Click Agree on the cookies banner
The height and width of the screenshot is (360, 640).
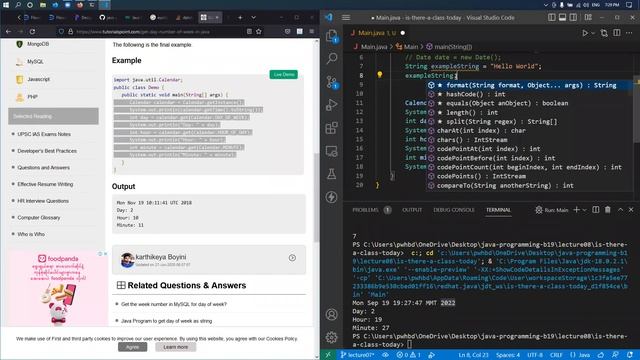pyautogui.click(x=133, y=347)
